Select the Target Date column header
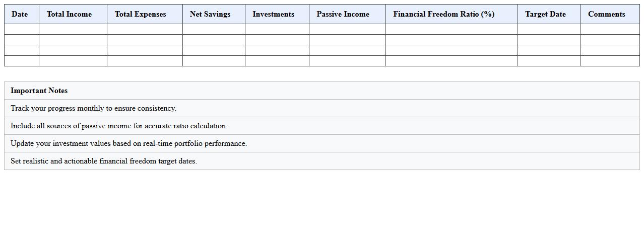The image size is (644, 252). pos(545,14)
